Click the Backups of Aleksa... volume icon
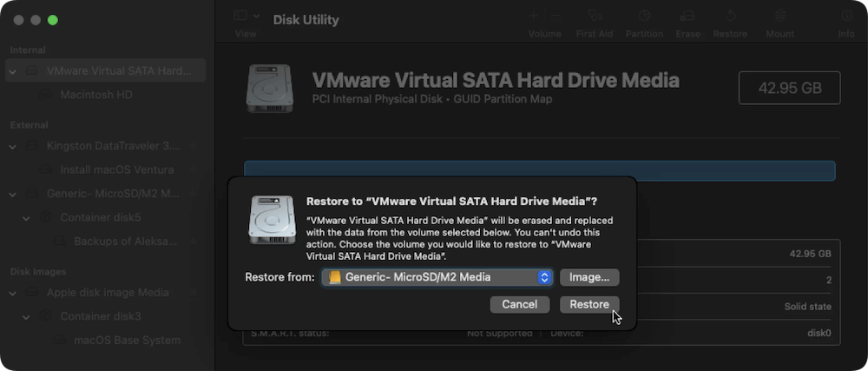Screen dimensions: 868x371 59,242
